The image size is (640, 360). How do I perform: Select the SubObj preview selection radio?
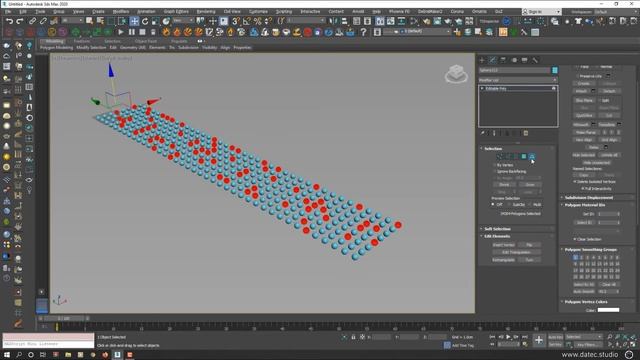tap(509, 204)
